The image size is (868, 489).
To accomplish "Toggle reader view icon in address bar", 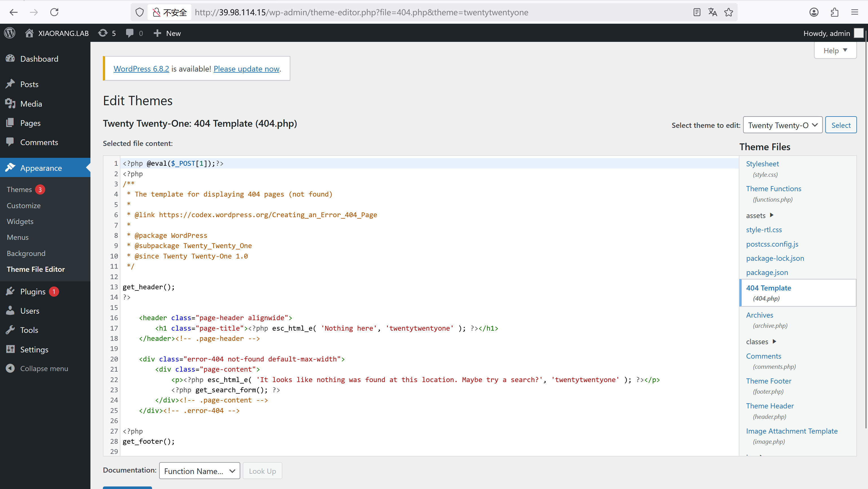I will [x=697, y=12].
